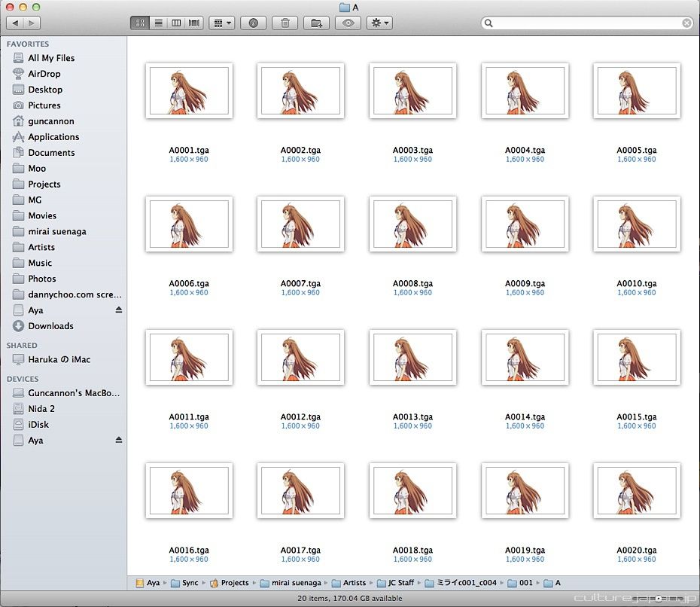Image resolution: width=700 pixels, height=607 pixels.
Task: Switch to Cover Flow view
Action: [194, 23]
